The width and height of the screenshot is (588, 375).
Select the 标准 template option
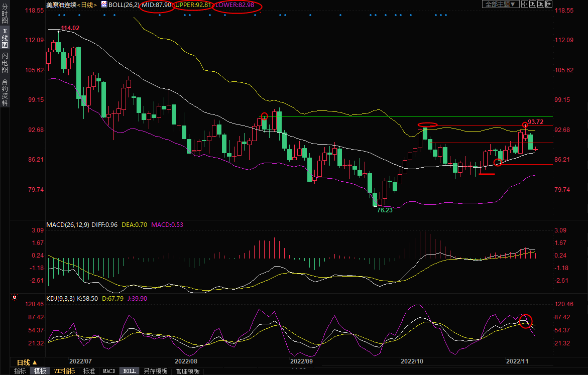coord(89,371)
